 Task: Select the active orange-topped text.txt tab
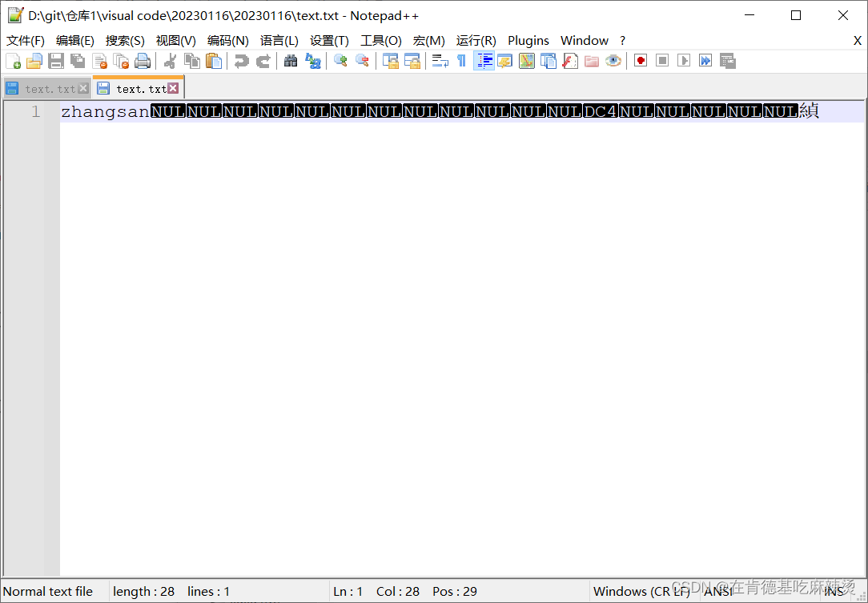pos(139,88)
